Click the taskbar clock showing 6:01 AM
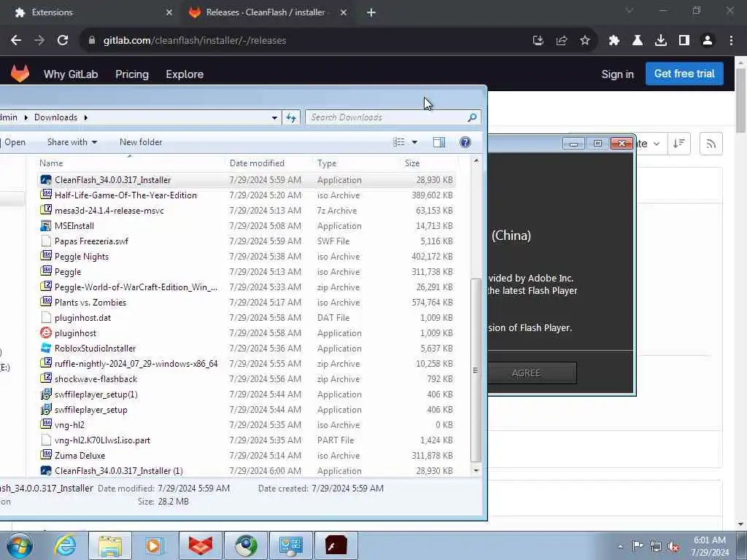 [x=710, y=545]
